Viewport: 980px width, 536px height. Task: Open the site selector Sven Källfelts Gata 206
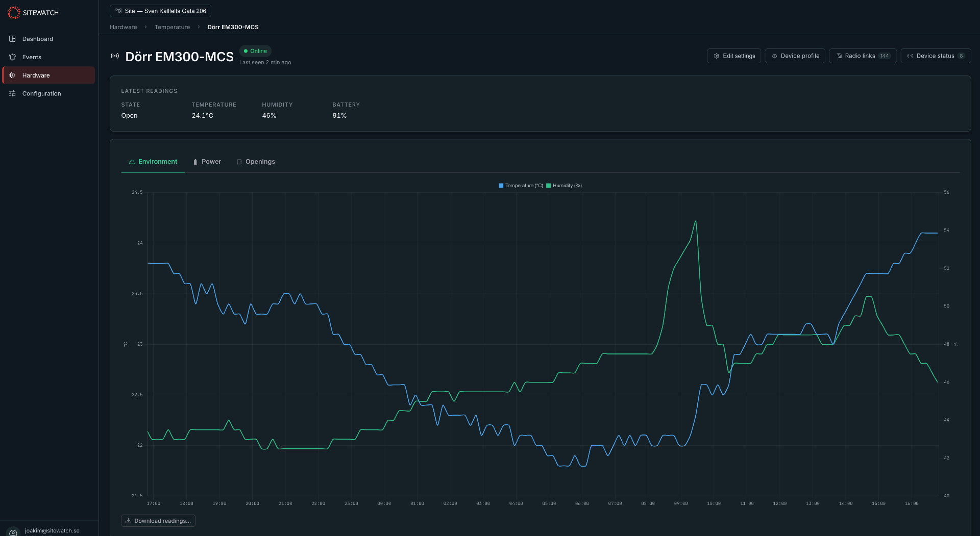[x=160, y=11]
